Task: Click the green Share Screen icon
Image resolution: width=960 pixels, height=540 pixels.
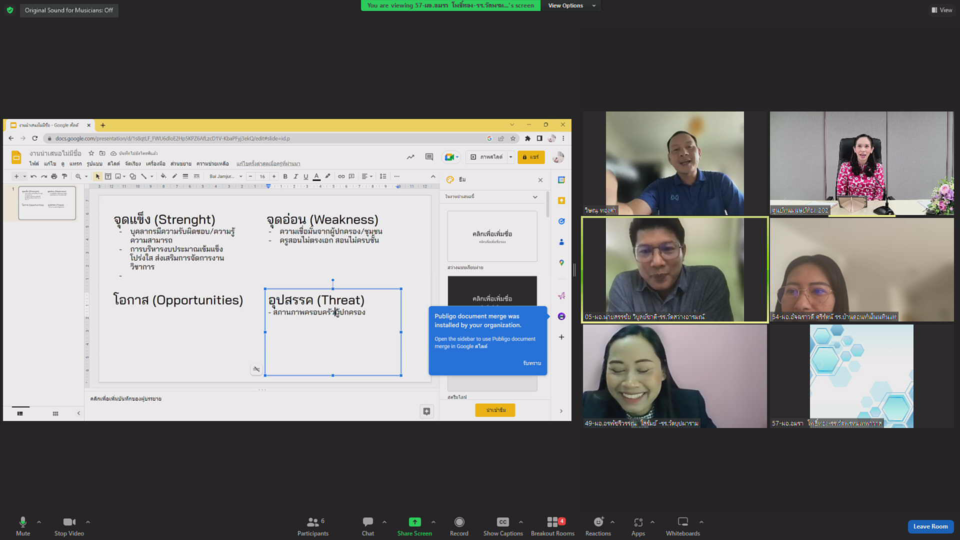Action: click(x=414, y=522)
